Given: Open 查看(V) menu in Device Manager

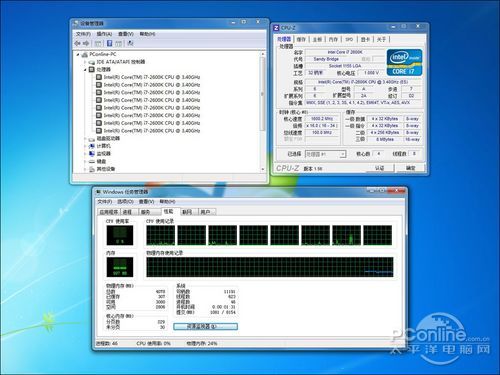Looking at the screenshot, I should point(126,34).
